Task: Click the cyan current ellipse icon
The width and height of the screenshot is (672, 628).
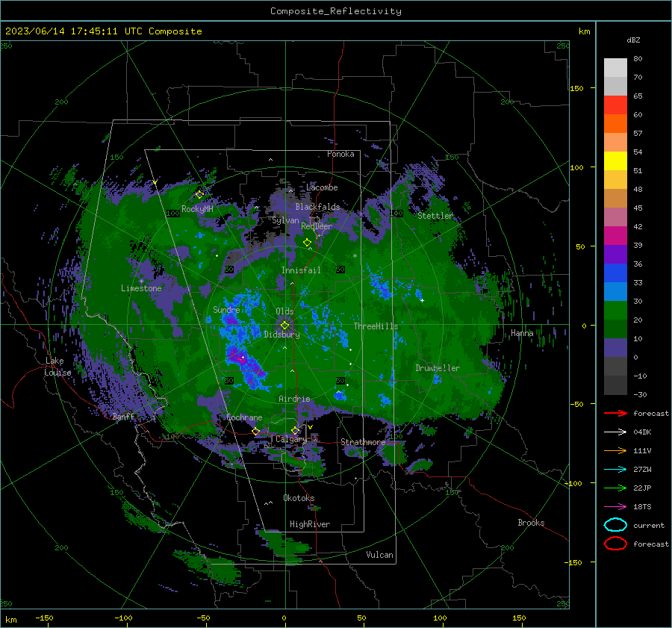Action: (615, 525)
